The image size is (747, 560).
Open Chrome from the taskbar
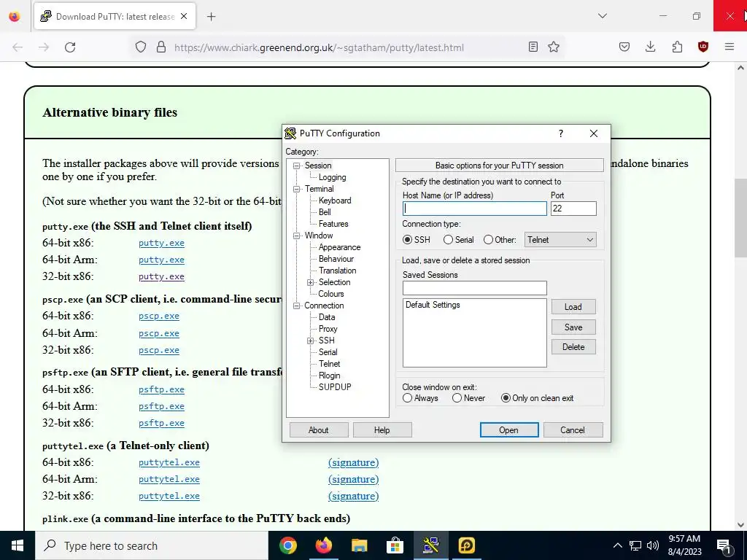287,545
